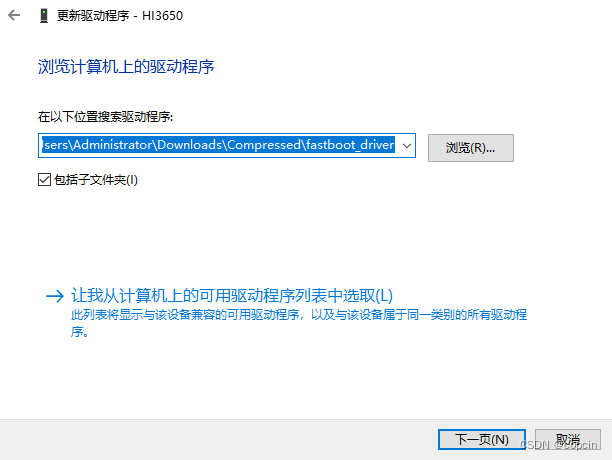This screenshot has height=460, width=612.
Task: Click the 在以下位置搜索驱动程序 label
Action: click(105, 117)
